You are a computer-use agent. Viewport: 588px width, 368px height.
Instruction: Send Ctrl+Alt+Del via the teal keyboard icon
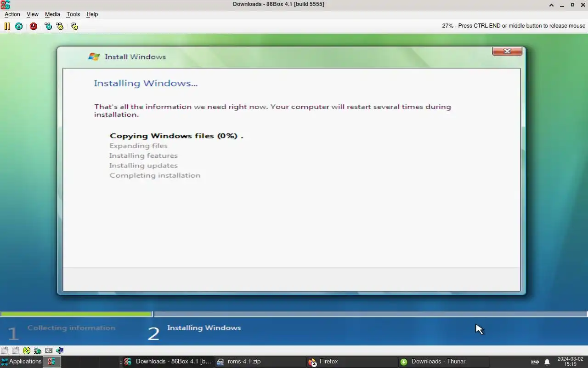click(48, 26)
